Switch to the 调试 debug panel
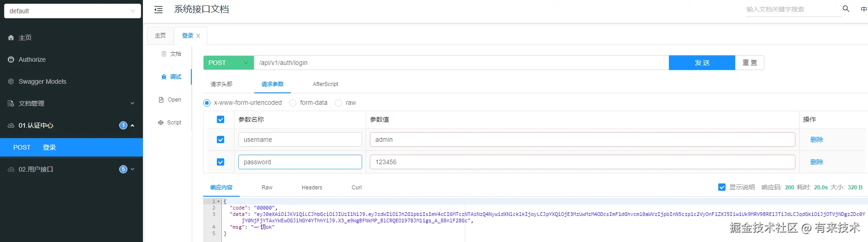The image size is (868, 242). pyautogui.click(x=172, y=77)
